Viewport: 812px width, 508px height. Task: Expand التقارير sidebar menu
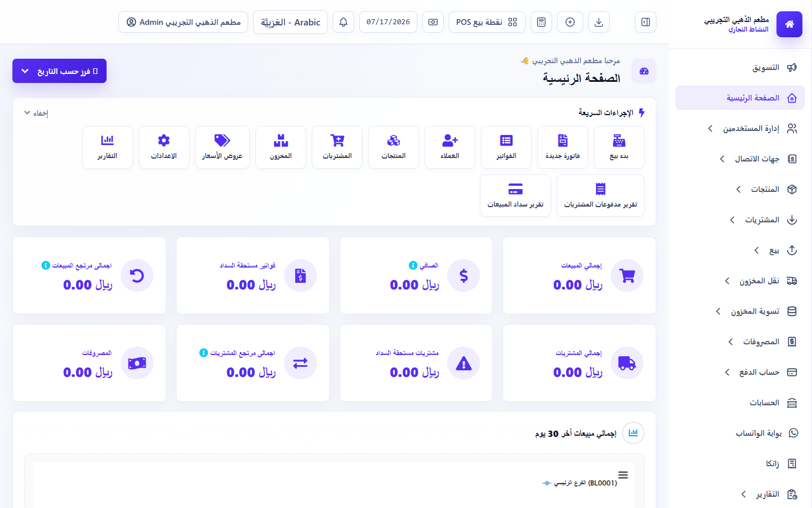(740, 494)
